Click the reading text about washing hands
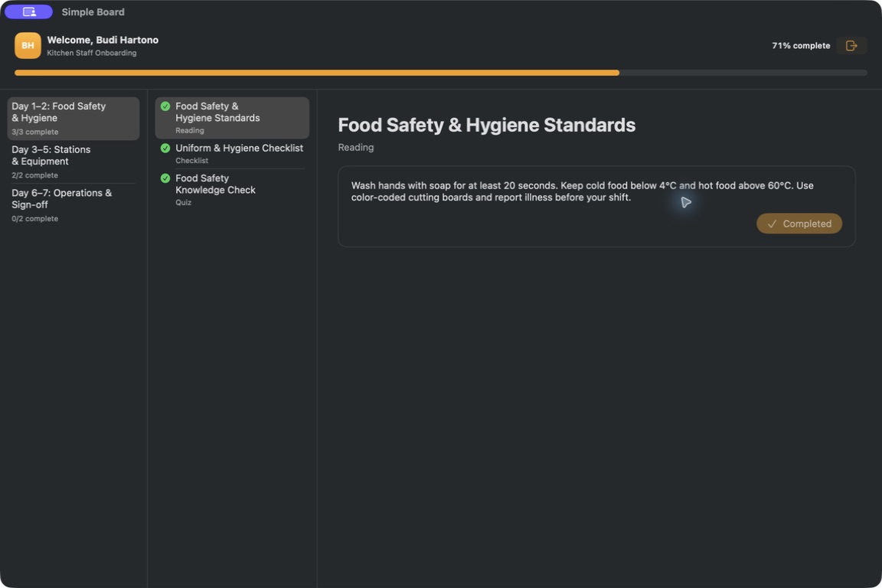 [x=582, y=191]
